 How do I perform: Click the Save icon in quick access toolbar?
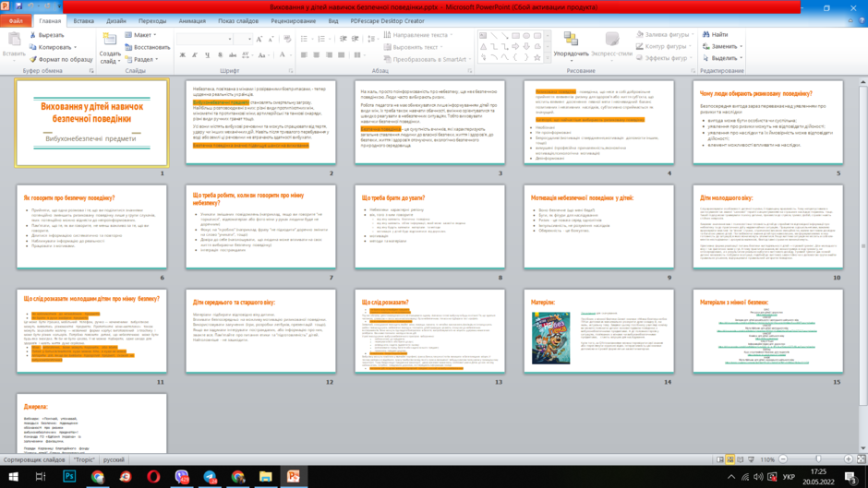18,6
